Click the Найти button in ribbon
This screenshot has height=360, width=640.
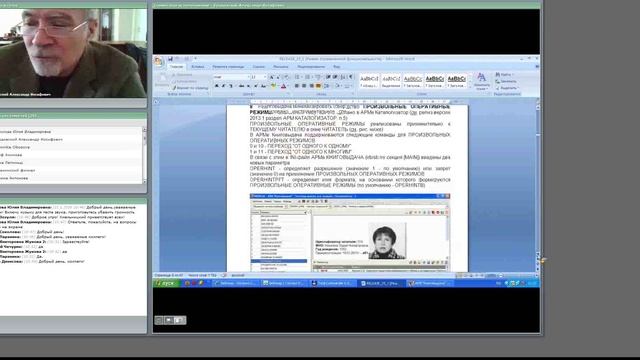pos(504,75)
